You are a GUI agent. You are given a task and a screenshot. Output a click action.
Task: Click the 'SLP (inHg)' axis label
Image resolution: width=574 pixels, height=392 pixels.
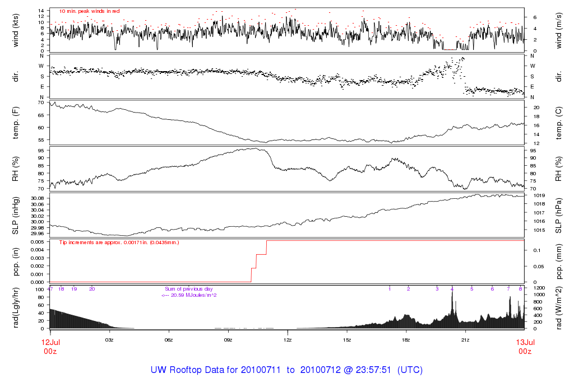(16, 216)
